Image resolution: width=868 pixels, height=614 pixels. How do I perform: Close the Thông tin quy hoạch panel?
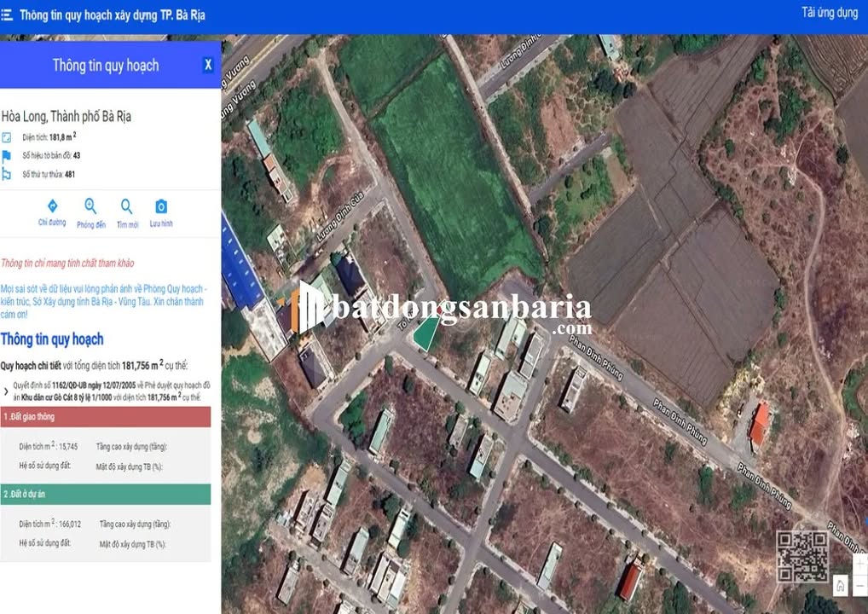click(208, 65)
